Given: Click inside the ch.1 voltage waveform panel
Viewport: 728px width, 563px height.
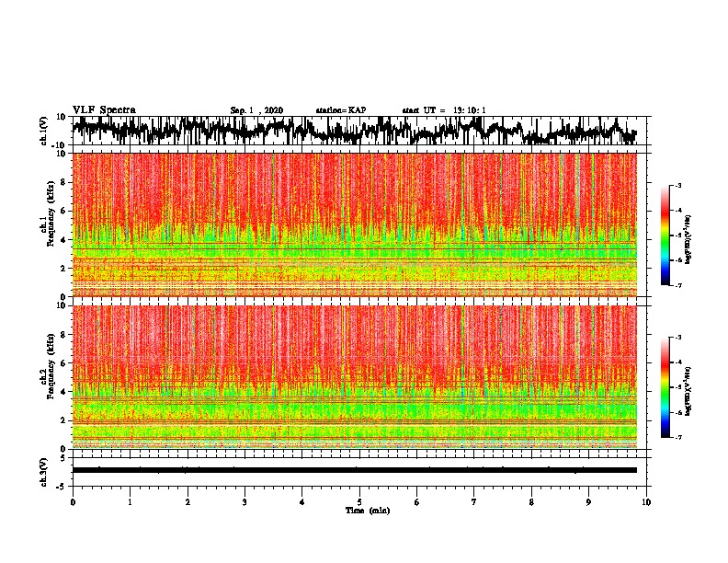Looking at the screenshot, I should (359, 131).
